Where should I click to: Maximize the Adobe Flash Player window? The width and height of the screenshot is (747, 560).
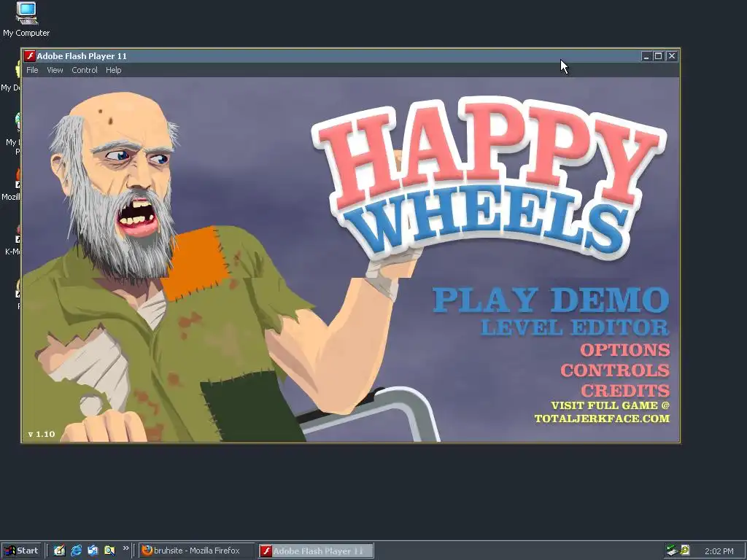(x=659, y=56)
